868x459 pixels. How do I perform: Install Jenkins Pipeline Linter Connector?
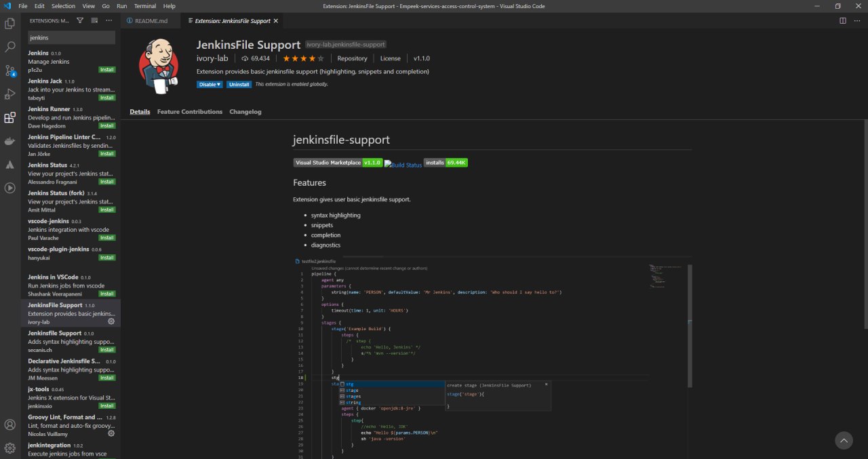tap(107, 154)
